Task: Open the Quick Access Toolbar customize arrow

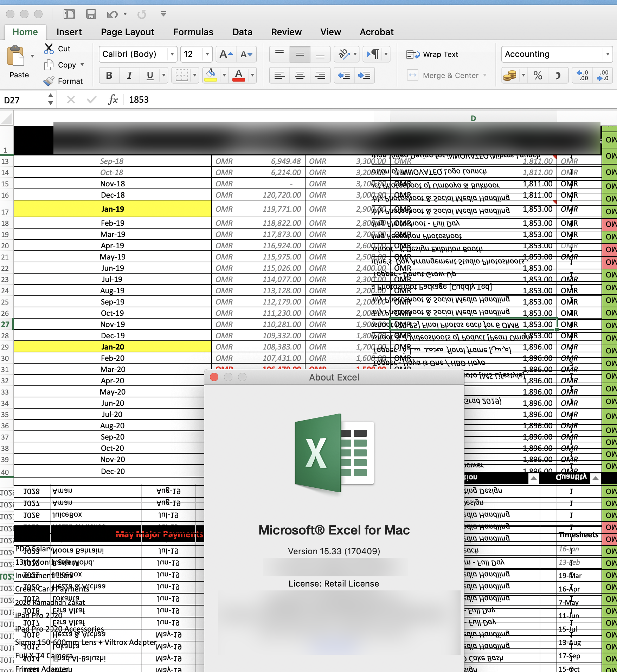Action: [x=163, y=14]
